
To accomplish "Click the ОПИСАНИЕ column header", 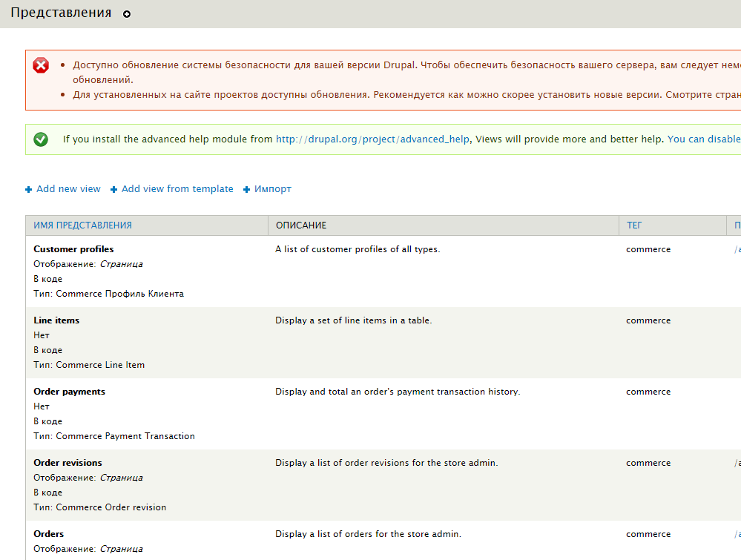I will pos(301,225).
